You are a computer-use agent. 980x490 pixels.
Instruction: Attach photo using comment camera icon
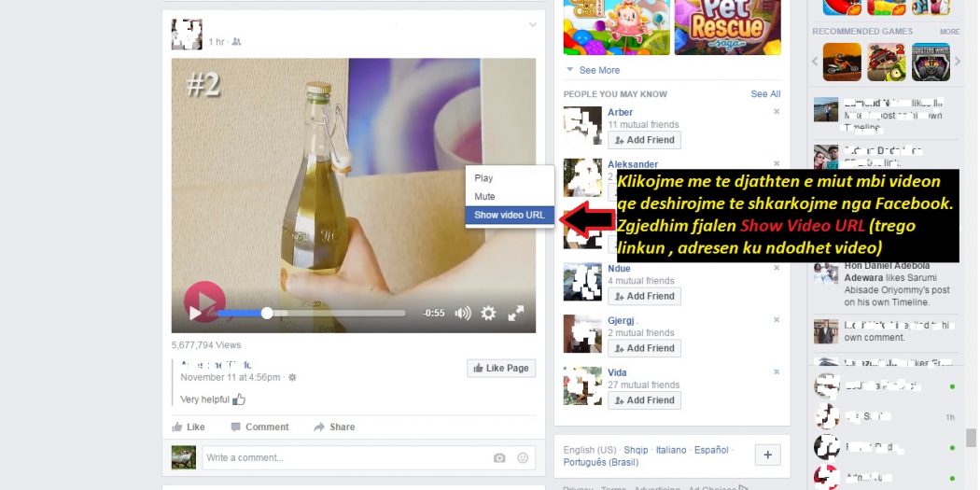[499, 458]
